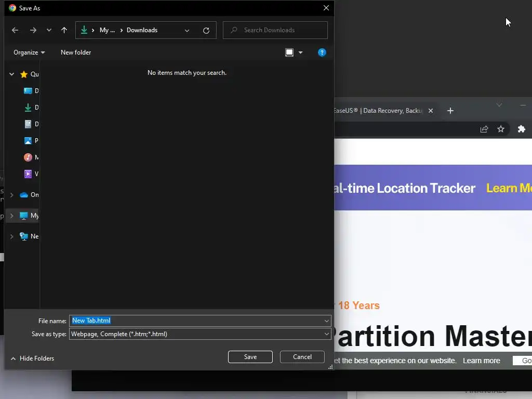The image size is (532, 399).
Task: Select My PC computer item
Action: 29,216
